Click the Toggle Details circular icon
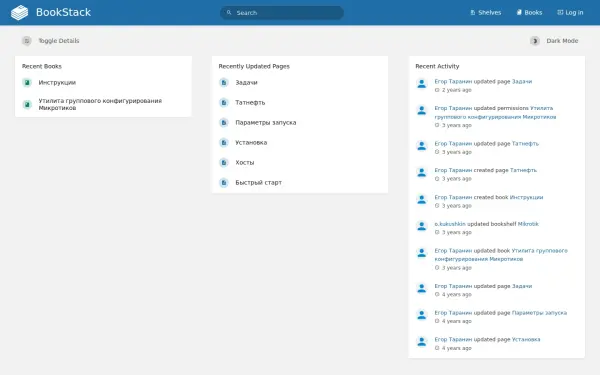The width and height of the screenshot is (600, 375). click(26, 41)
